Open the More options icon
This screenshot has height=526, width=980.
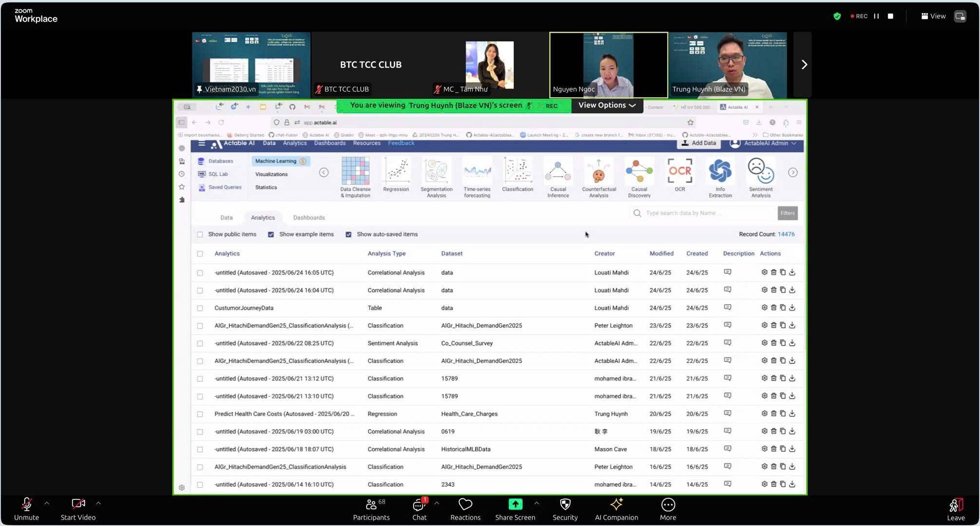(x=668, y=505)
